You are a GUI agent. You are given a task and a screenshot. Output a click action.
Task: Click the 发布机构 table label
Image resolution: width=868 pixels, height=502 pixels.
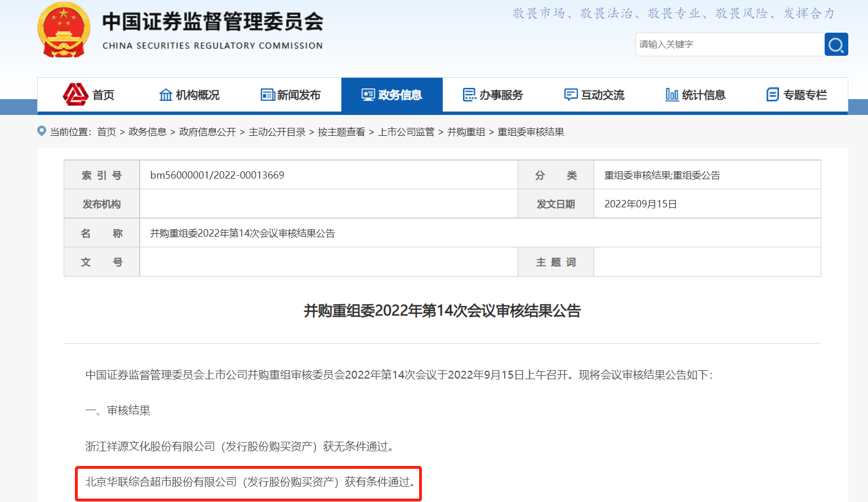101,204
